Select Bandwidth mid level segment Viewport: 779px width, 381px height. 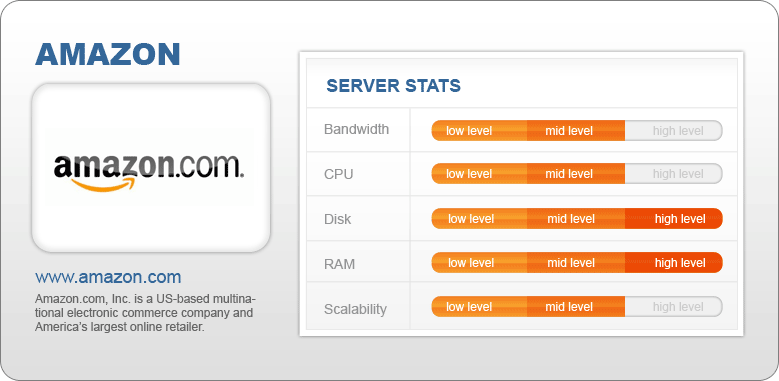[576, 131]
